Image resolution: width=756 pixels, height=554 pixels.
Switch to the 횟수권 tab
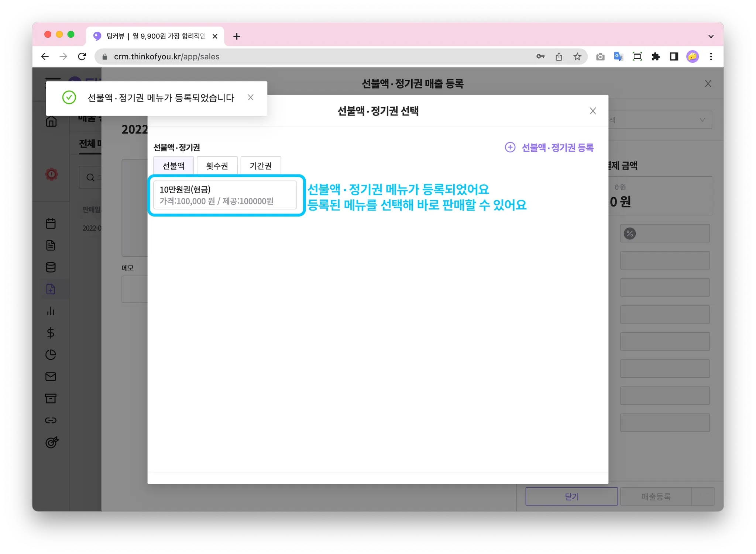point(217,166)
